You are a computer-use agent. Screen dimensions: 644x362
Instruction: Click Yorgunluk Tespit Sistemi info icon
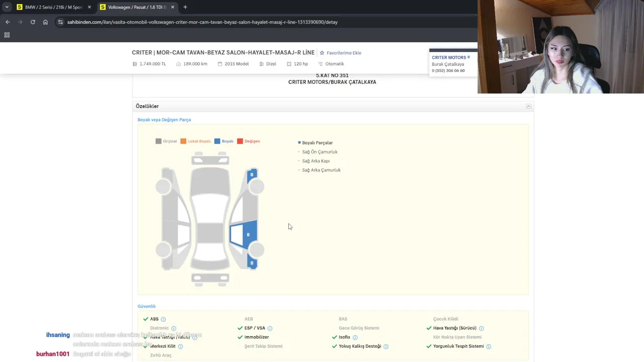[489, 346]
